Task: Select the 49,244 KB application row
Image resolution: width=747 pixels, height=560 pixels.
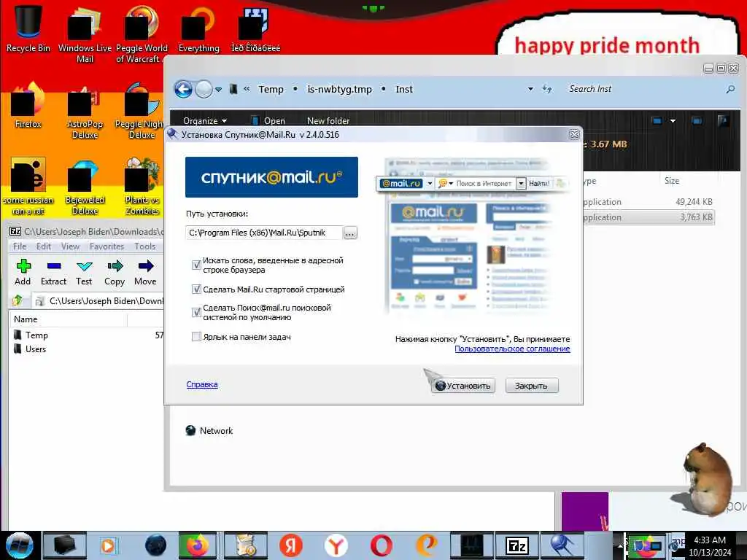Action: click(x=648, y=202)
